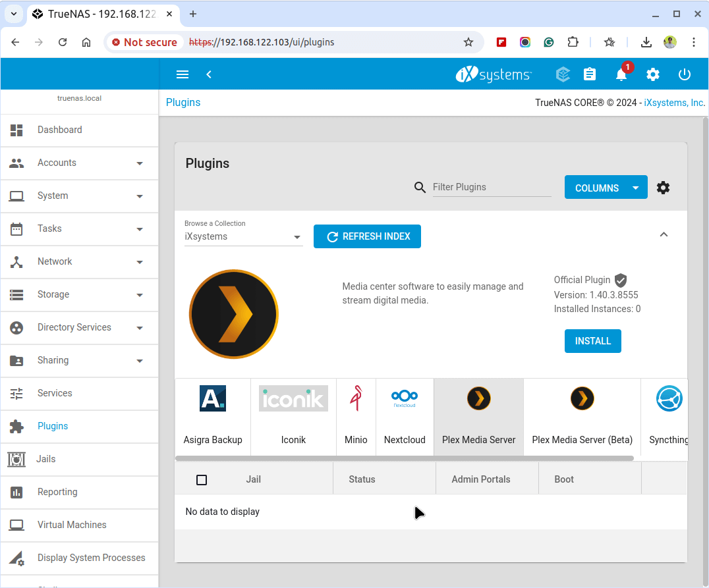Select the Iconik plugin tile
709x588 pixels.
(x=293, y=417)
